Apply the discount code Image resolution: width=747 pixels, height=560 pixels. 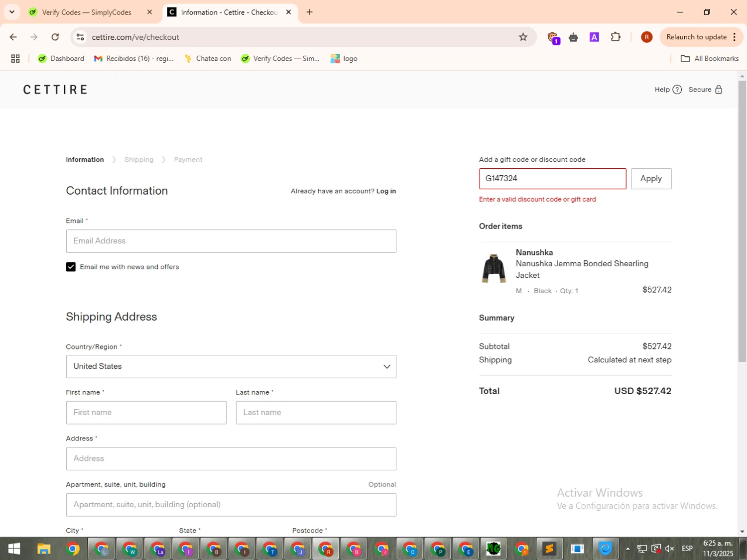pyautogui.click(x=651, y=179)
